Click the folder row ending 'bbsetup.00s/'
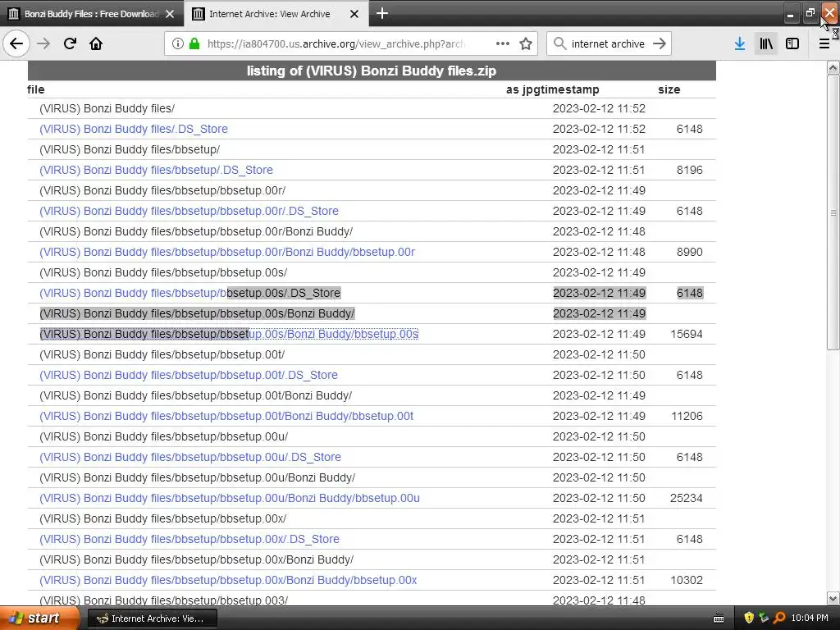Image resolution: width=840 pixels, height=630 pixels. point(163,272)
